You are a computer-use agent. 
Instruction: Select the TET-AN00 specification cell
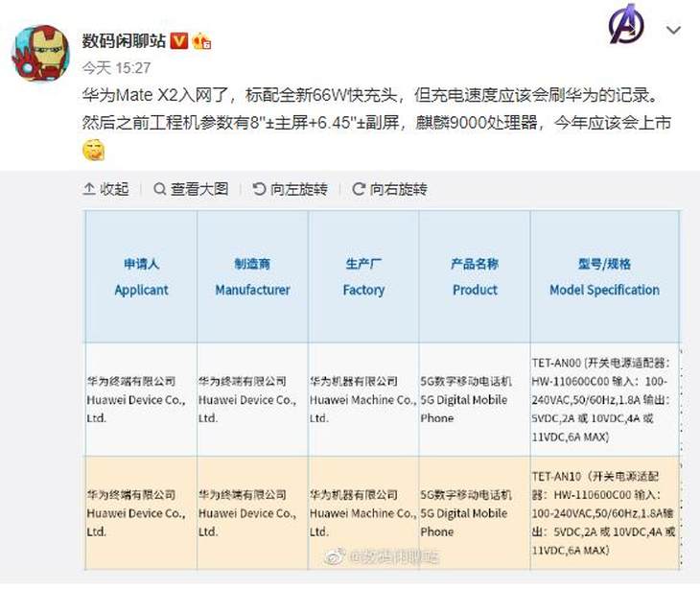tap(604, 400)
